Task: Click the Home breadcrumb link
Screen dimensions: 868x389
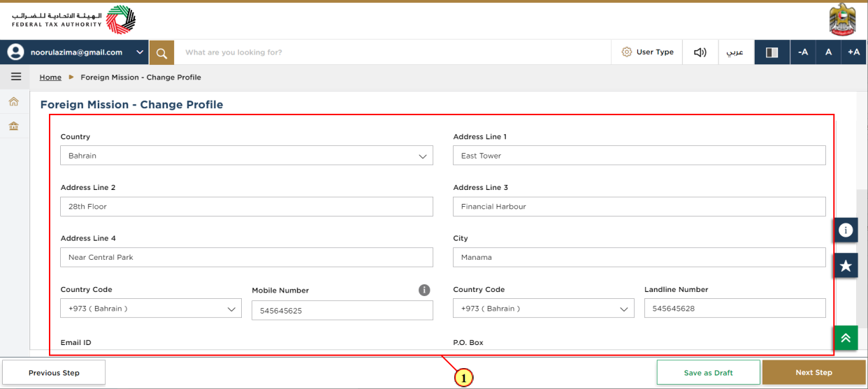Action: coord(50,78)
